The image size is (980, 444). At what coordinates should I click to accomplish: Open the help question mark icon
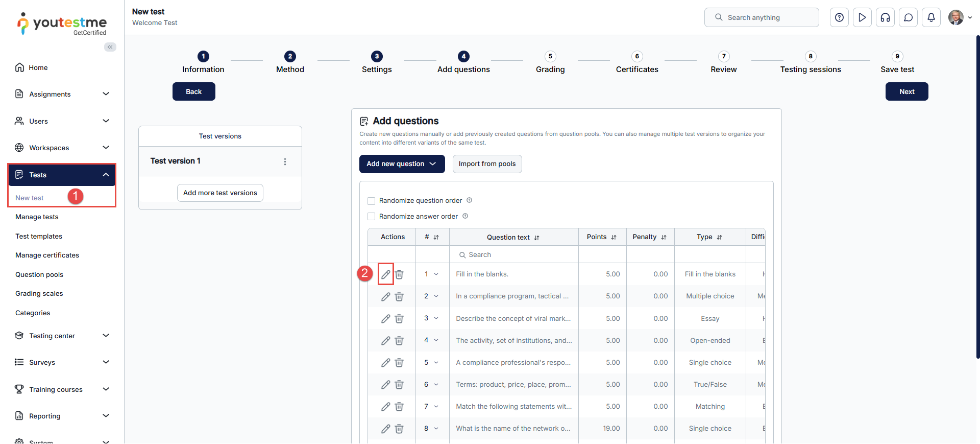click(839, 17)
